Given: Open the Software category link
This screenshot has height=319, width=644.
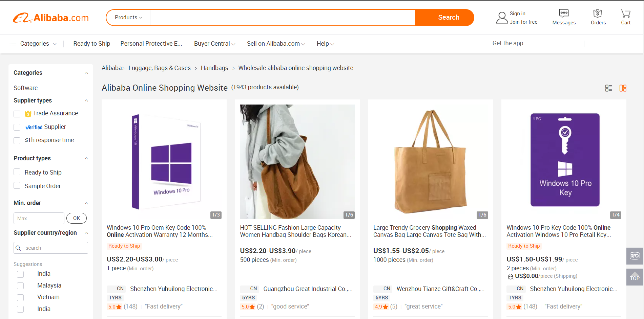Looking at the screenshot, I should [26, 88].
